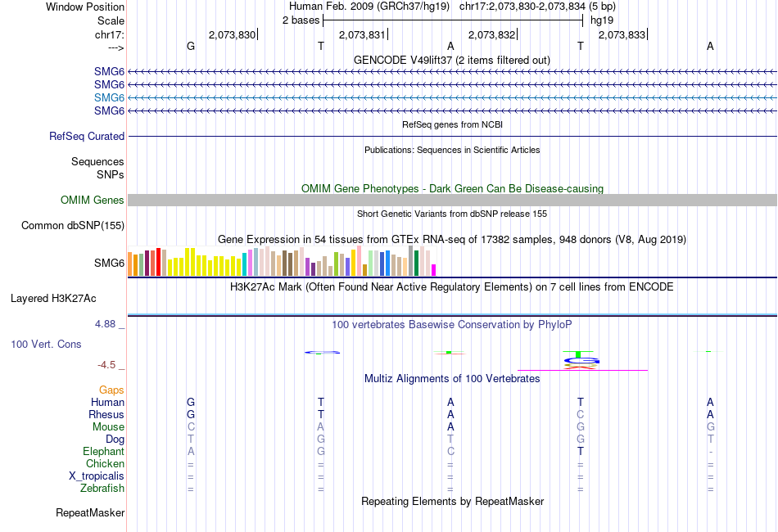This screenshot has height=532, width=778.
Task: Select the X_tropicalis species row label
Action: [x=97, y=476]
